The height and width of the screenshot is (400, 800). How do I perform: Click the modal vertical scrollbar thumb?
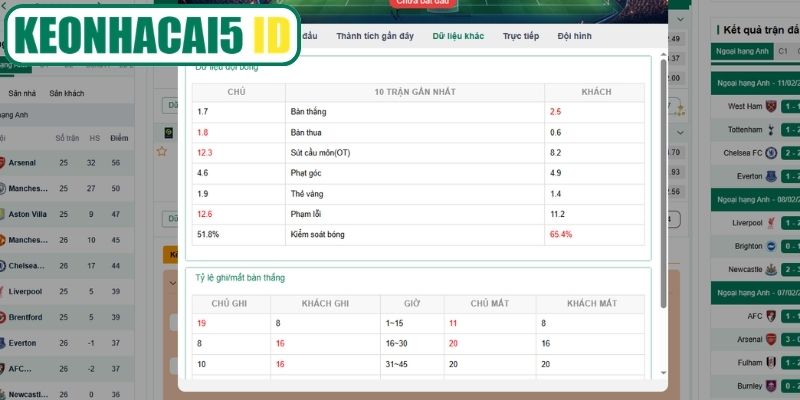[663, 184]
